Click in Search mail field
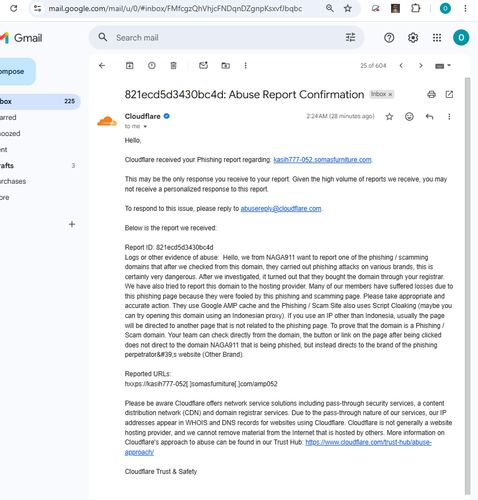Screen dimensions: 478x500 227,38
